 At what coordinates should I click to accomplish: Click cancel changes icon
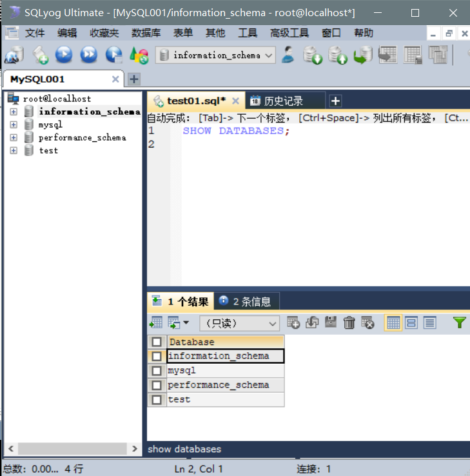pyautogui.click(x=367, y=322)
